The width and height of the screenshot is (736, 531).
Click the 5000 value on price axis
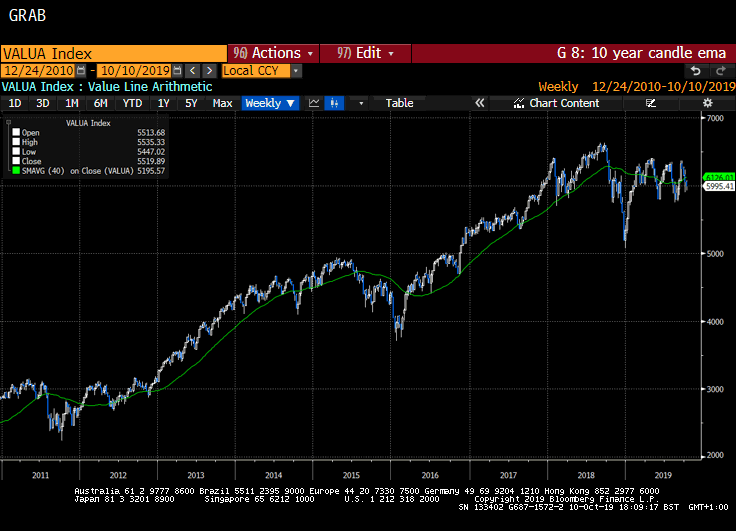point(715,254)
